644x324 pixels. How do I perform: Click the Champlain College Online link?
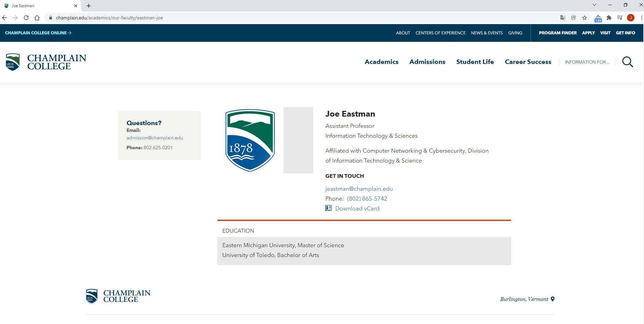(x=38, y=33)
